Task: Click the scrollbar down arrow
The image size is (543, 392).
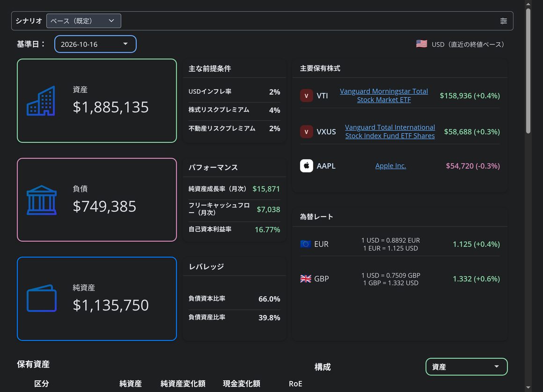Action: pos(528,387)
